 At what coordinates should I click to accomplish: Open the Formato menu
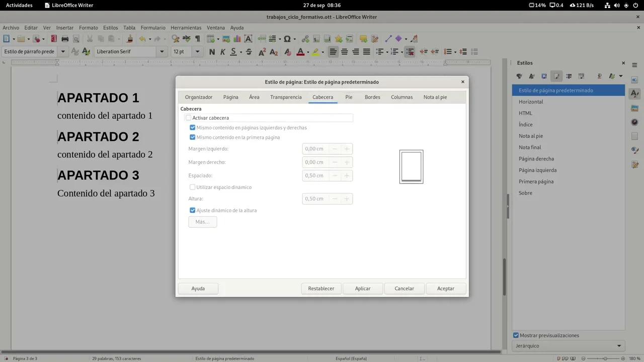coord(88,28)
